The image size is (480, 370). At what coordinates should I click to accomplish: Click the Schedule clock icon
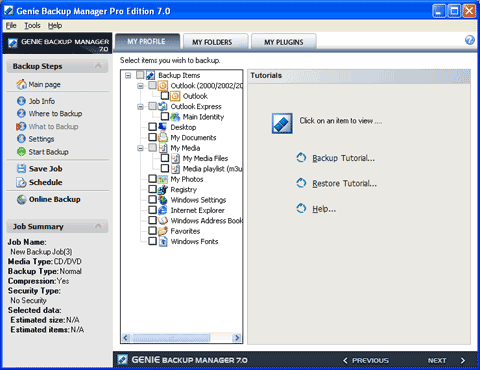[x=21, y=182]
